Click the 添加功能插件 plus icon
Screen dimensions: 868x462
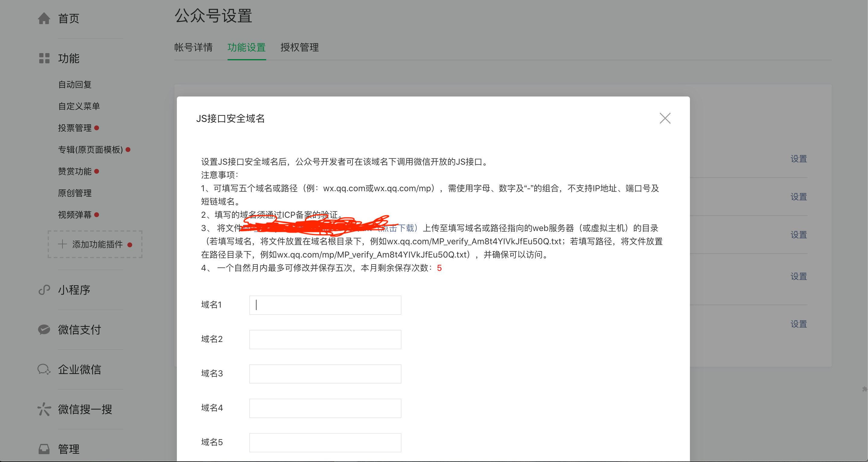pyautogui.click(x=58, y=244)
